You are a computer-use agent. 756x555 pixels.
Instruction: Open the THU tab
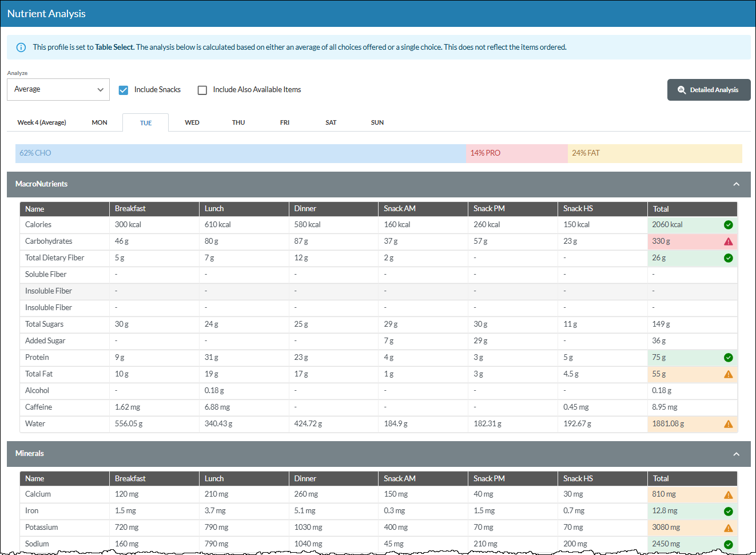tap(238, 122)
